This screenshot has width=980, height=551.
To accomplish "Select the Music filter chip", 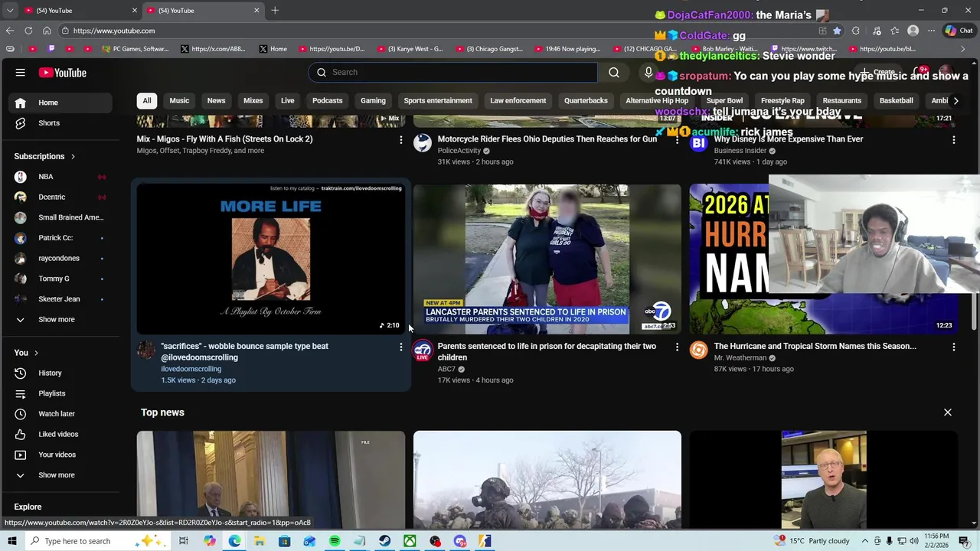I will coord(179,100).
